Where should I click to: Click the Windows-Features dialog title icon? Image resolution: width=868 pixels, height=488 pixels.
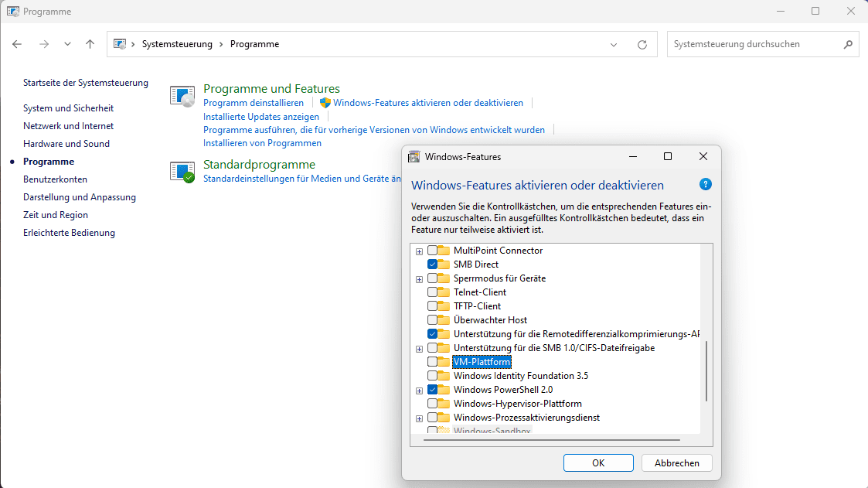[414, 157]
